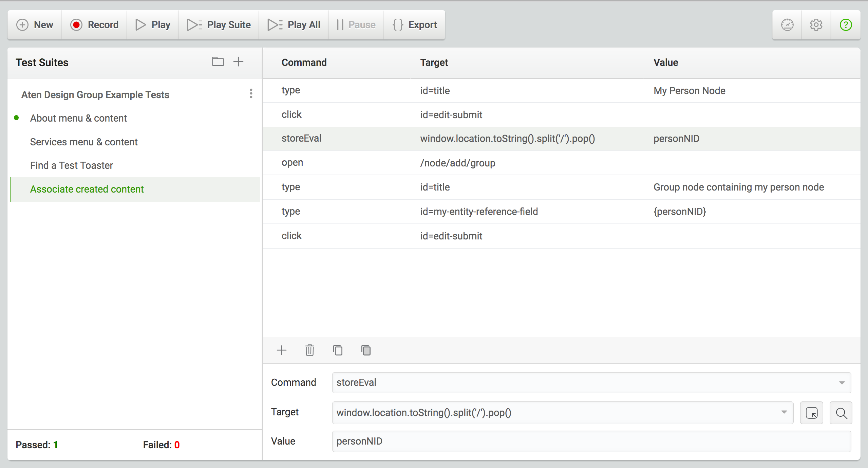
Task: Open the playback speed gauge icon
Action: coord(787,25)
